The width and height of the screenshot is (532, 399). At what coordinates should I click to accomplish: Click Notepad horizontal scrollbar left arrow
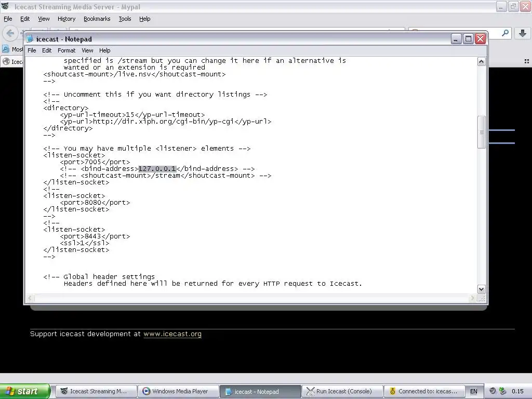[30, 298]
